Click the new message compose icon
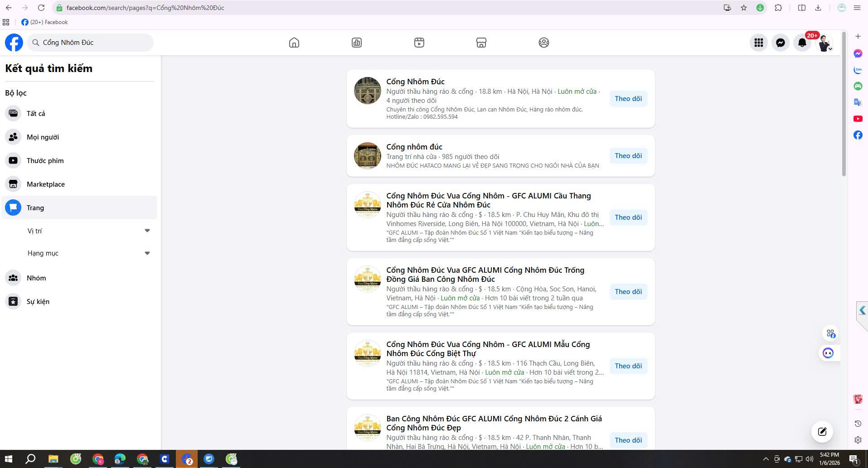 coord(822,431)
